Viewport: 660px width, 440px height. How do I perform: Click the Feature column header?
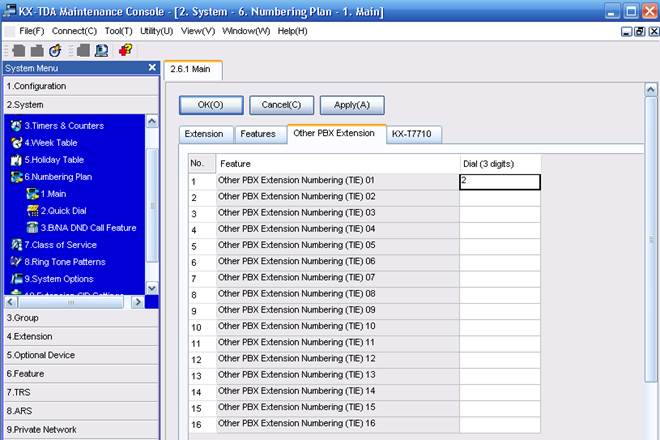(x=338, y=164)
